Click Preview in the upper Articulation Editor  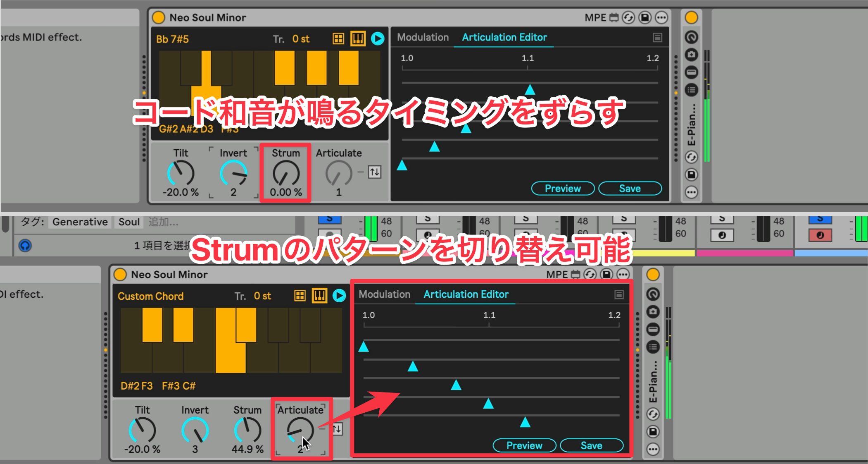(x=563, y=189)
